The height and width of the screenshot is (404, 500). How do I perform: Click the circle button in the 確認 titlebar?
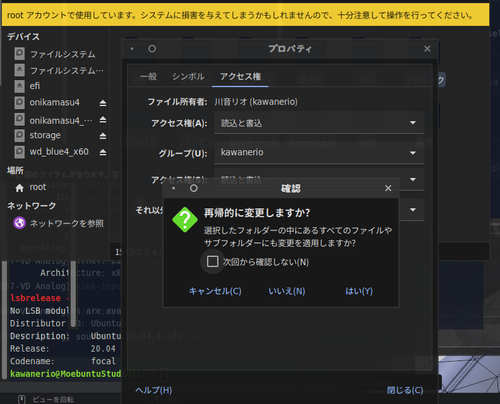[194, 188]
